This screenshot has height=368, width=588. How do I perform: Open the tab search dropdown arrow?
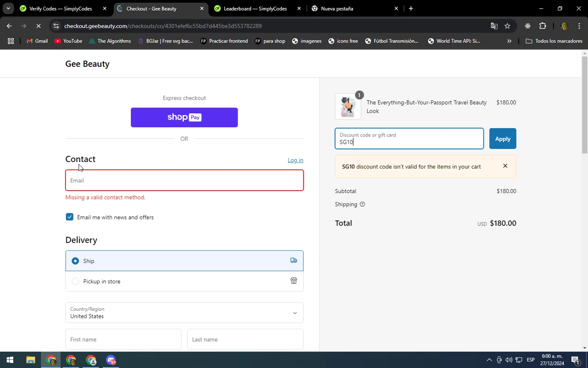(x=8, y=8)
